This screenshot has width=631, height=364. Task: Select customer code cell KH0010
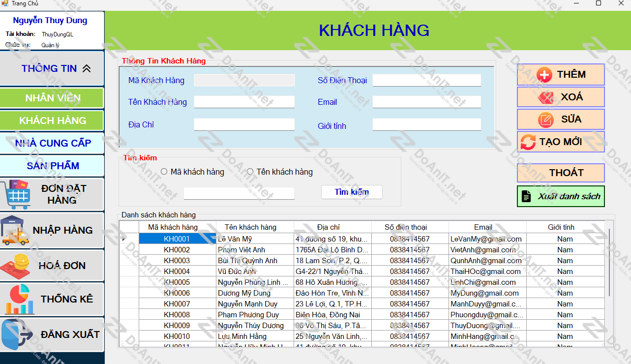178,336
